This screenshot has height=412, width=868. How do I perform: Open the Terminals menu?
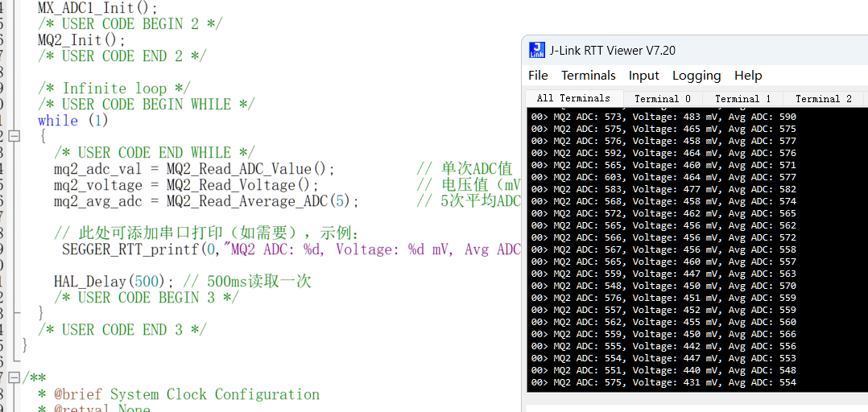pyautogui.click(x=589, y=76)
